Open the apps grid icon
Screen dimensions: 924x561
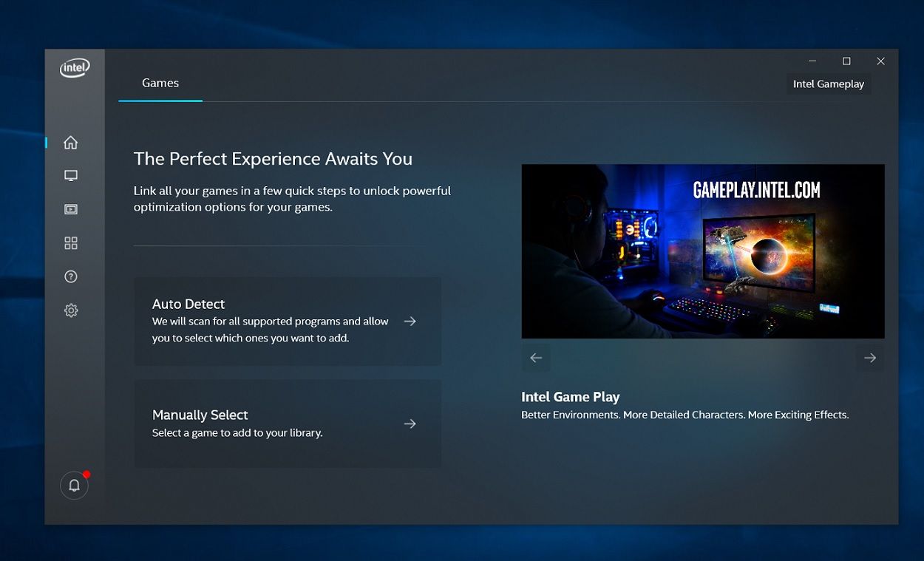coord(71,243)
